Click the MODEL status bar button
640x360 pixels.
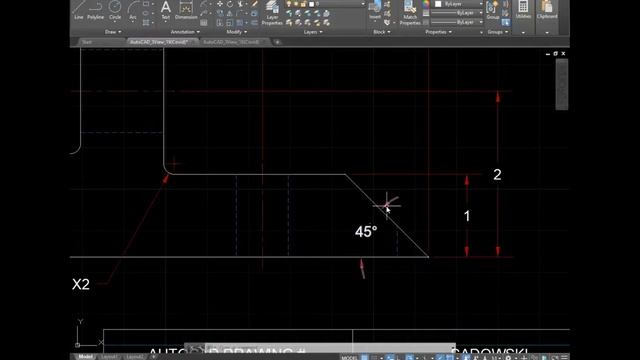[x=349, y=358]
